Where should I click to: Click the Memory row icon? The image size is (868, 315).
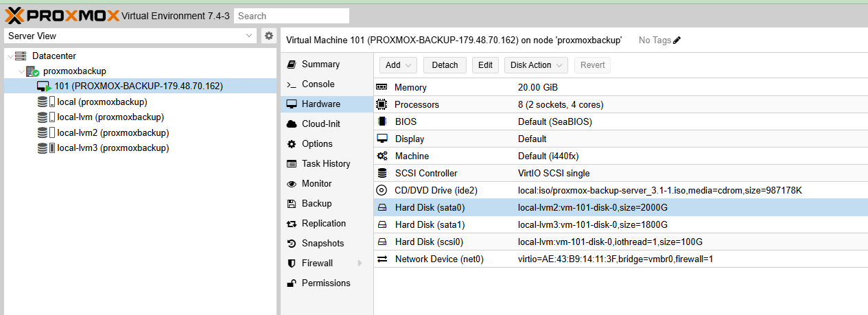[382, 88]
